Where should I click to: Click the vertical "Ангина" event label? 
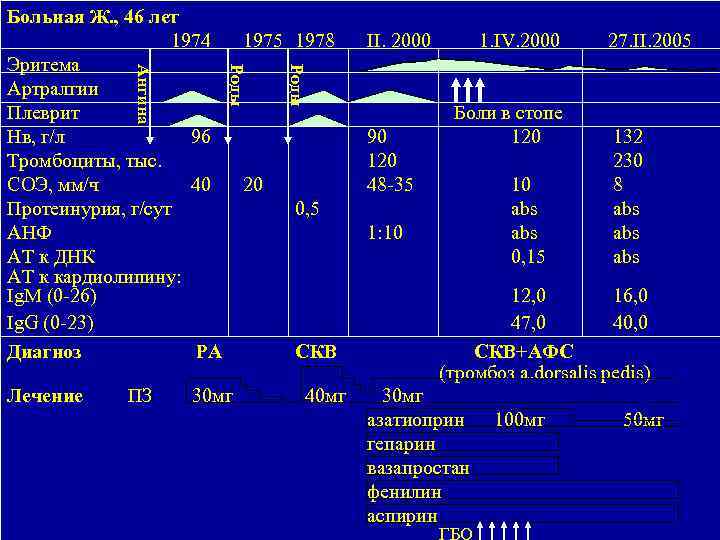pyautogui.click(x=143, y=94)
